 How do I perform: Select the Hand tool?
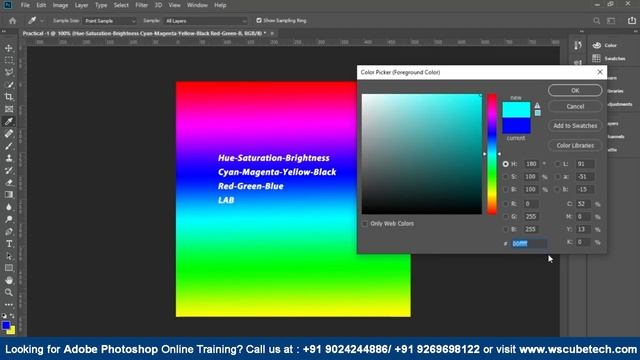(x=9, y=280)
